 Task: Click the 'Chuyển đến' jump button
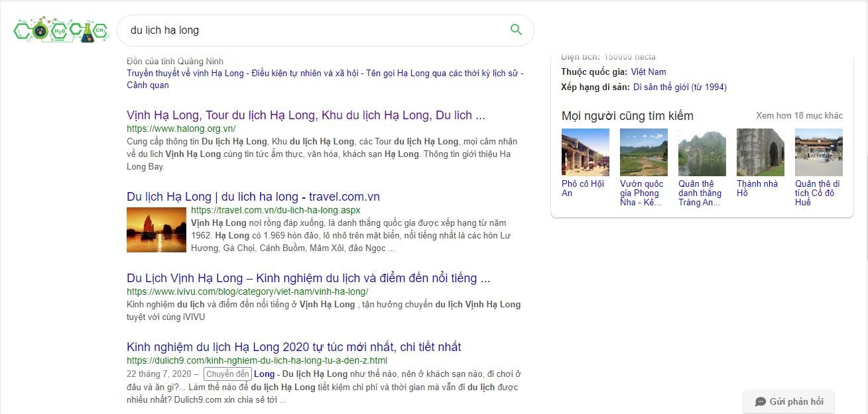[x=227, y=374]
